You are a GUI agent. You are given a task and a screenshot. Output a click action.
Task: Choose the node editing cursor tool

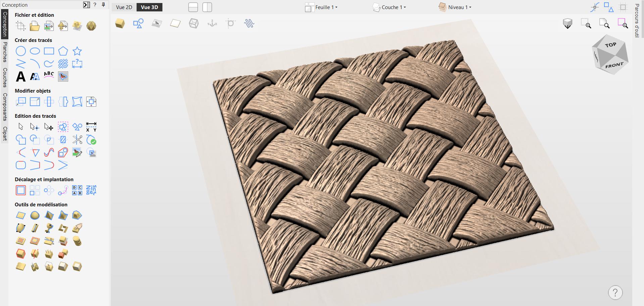pyautogui.click(x=35, y=126)
